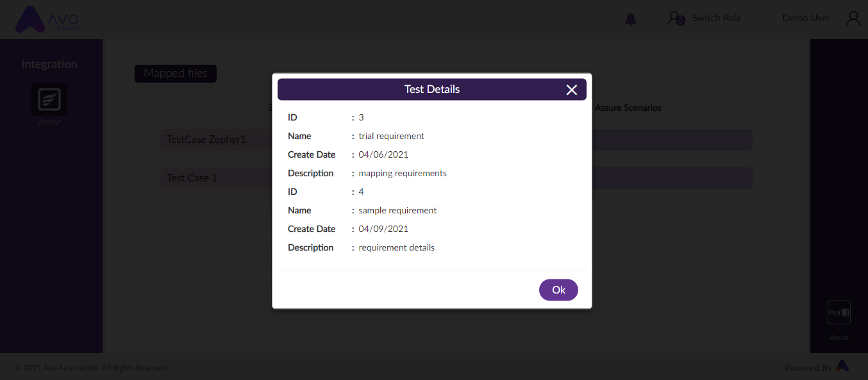This screenshot has width=868, height=380.
Task: Click the Switch Role icon
Action: tap(676, 19)
